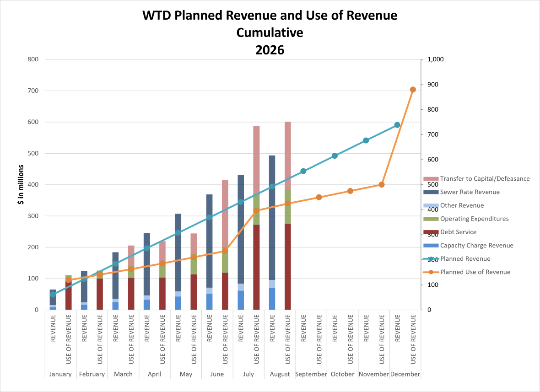540x392 pixels.
Task: Click the July Planned Use of Revenue marker
Action: (x=256, y=211)
